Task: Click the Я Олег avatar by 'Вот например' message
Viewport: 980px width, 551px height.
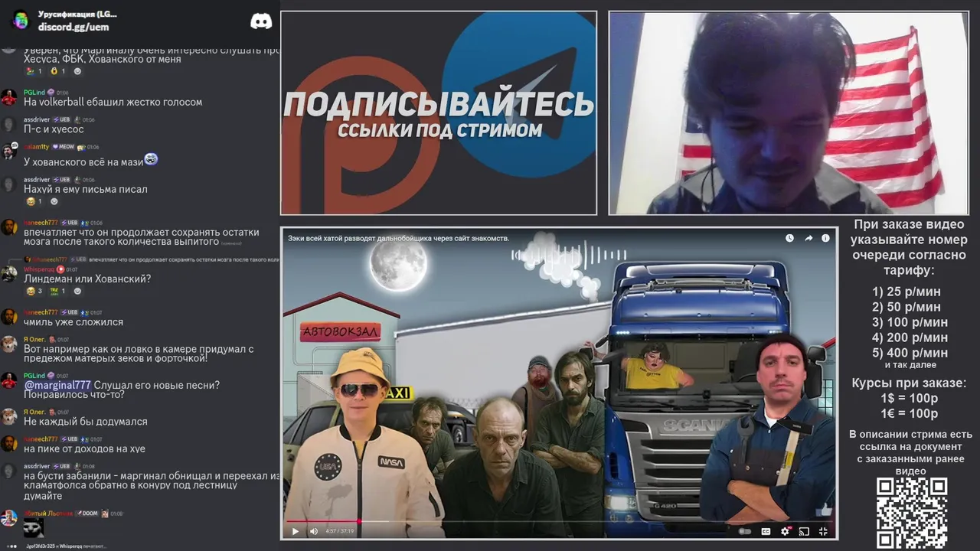Action: click(9, 344)
